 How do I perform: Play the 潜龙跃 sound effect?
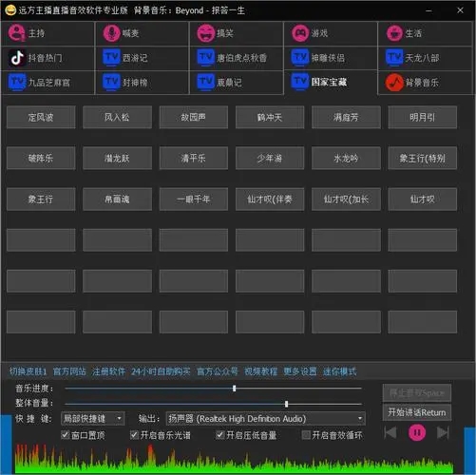click(117, 158)
